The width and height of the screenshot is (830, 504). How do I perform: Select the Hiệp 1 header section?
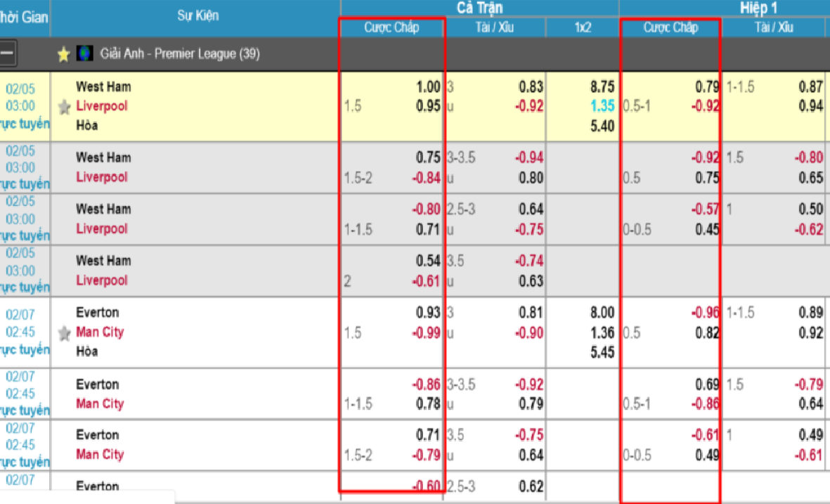758,8
